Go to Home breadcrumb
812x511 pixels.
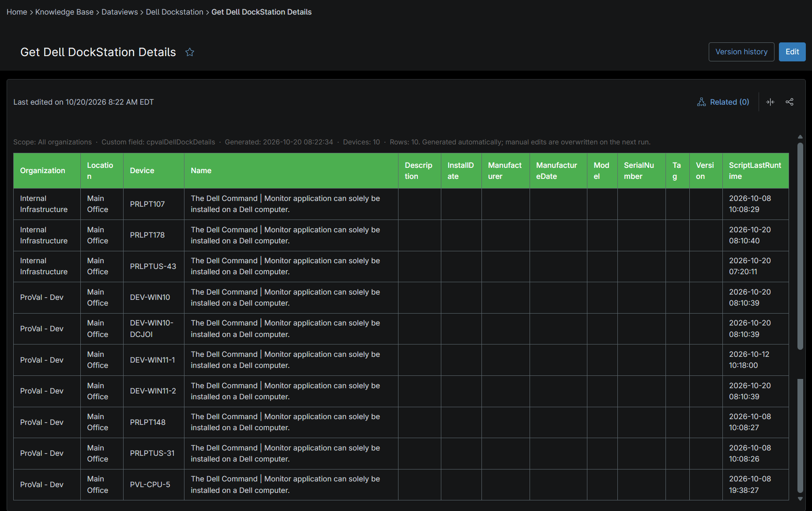(x=17, y=12)
